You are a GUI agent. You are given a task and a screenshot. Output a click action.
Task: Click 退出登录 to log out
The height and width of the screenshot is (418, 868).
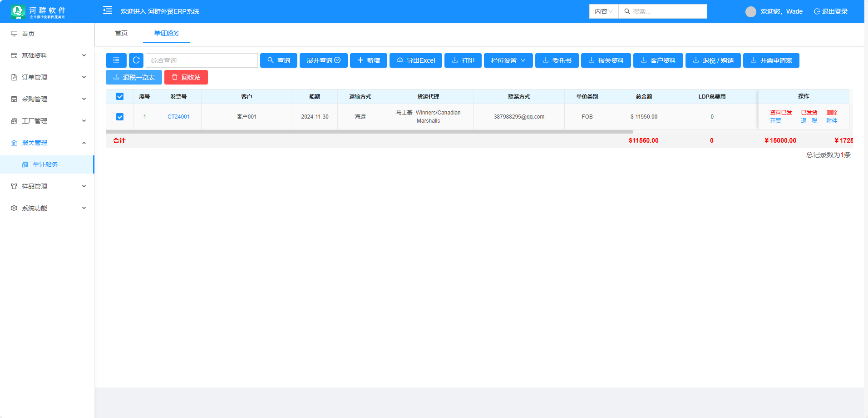point(831,11)
